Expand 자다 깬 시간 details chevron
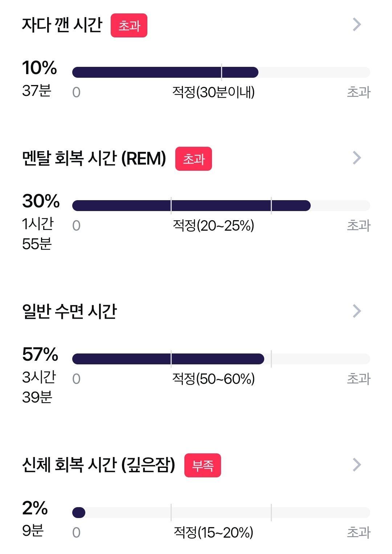 point(357,25)
